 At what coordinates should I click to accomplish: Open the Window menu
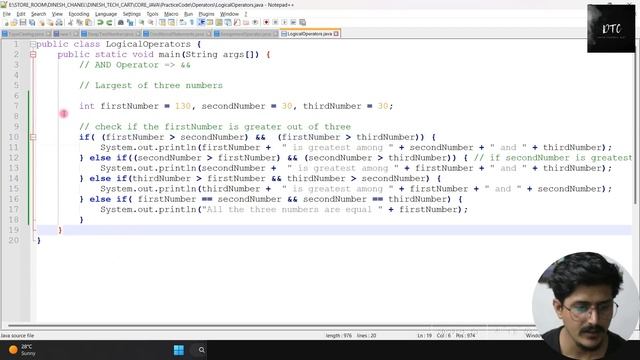(229, 14)
